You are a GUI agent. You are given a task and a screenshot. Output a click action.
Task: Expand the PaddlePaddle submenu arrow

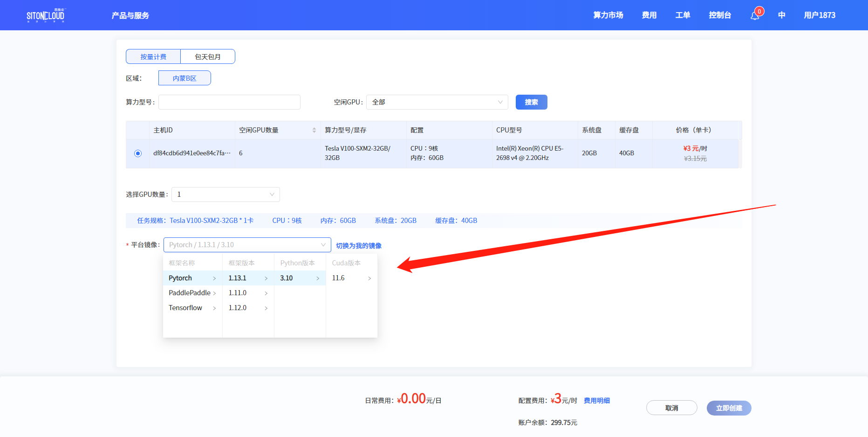214,293
